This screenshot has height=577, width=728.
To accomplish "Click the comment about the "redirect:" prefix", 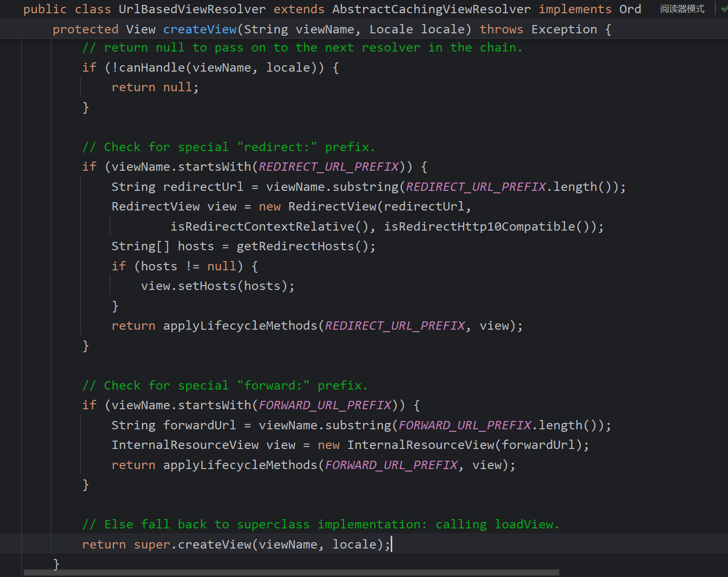I will coord(228,147).
